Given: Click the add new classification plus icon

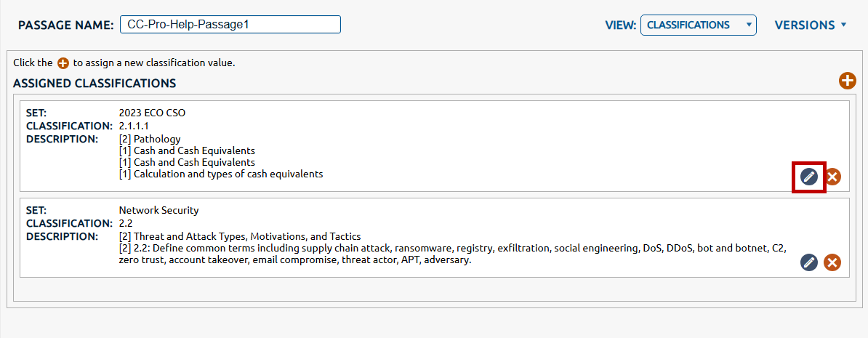Looking at the screenshot, I should tap(847, 81).
